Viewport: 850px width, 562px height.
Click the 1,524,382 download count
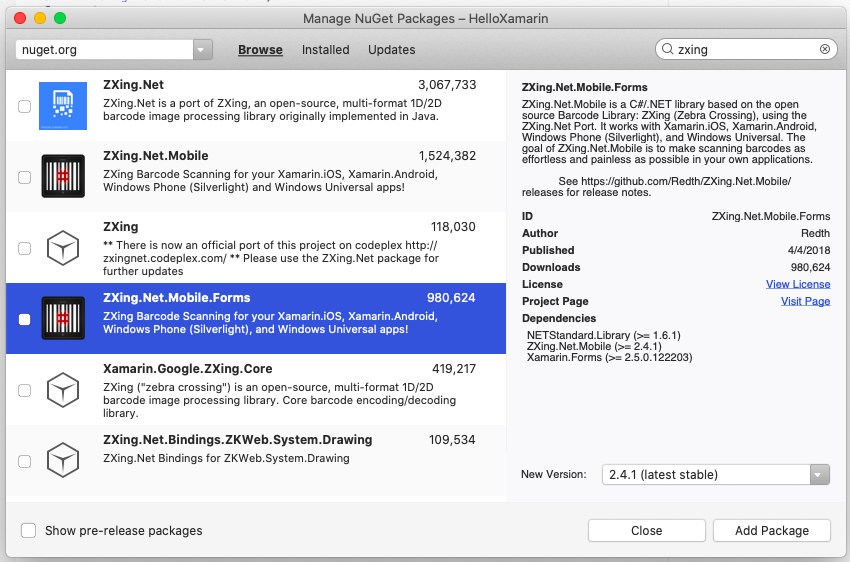coord(447,156)
